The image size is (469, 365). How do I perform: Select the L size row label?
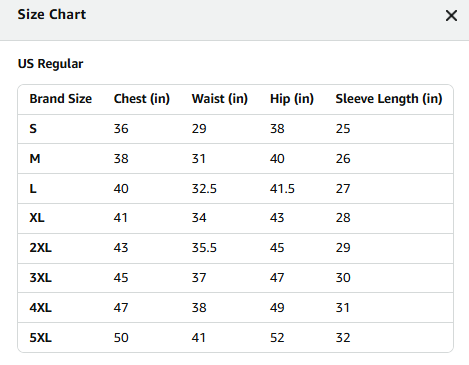(x=33, y=189)
